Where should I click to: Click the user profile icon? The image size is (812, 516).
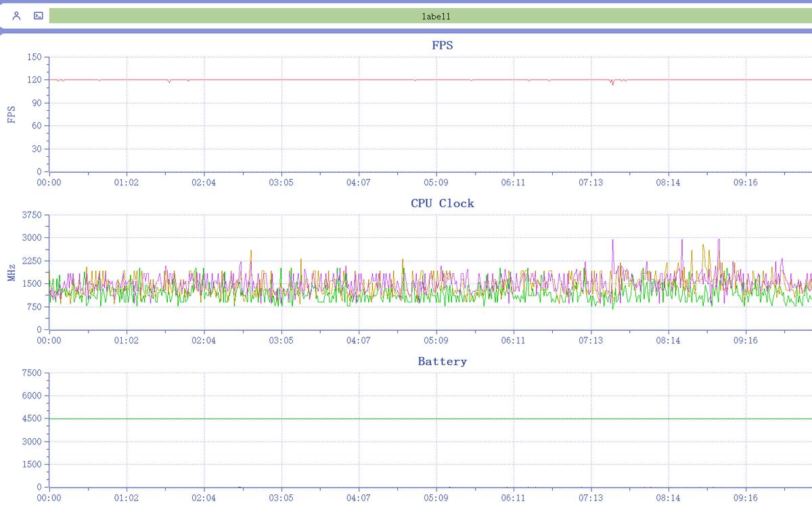pos(17,16)
